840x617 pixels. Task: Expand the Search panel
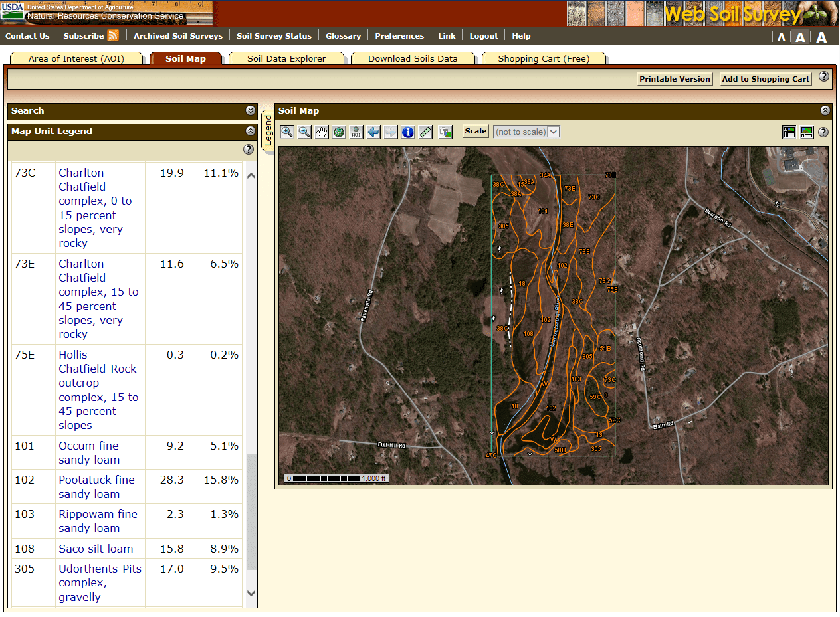251,111
